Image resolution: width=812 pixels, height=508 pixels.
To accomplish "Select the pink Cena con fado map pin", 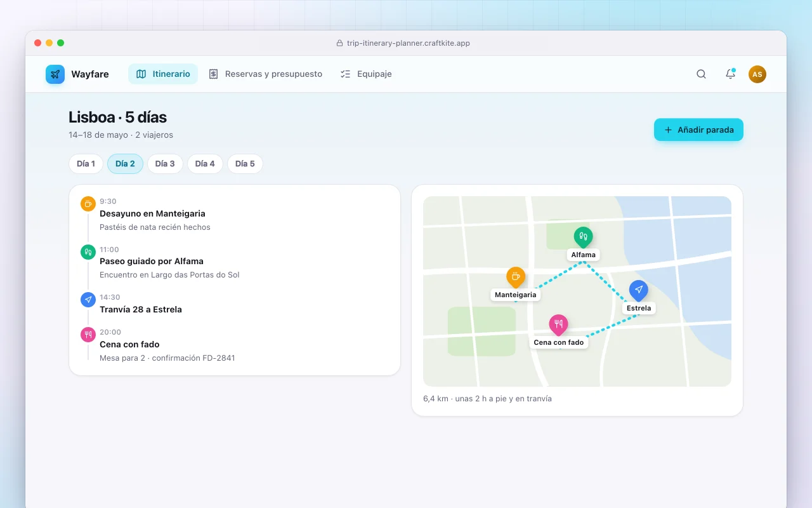I will [x=558, y=324].
